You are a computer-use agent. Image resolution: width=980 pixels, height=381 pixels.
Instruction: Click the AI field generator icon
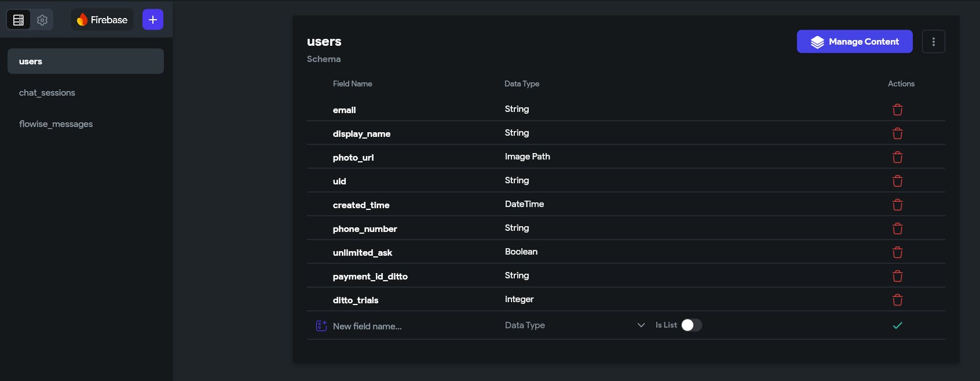click(321, 325)
